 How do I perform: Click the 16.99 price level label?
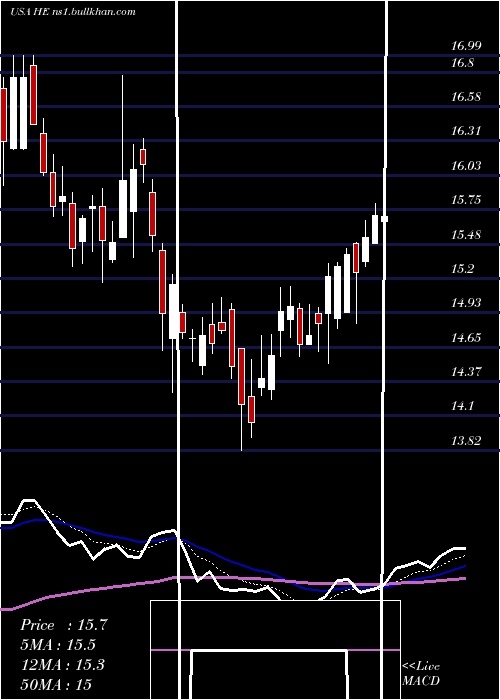tap(466, 45)
